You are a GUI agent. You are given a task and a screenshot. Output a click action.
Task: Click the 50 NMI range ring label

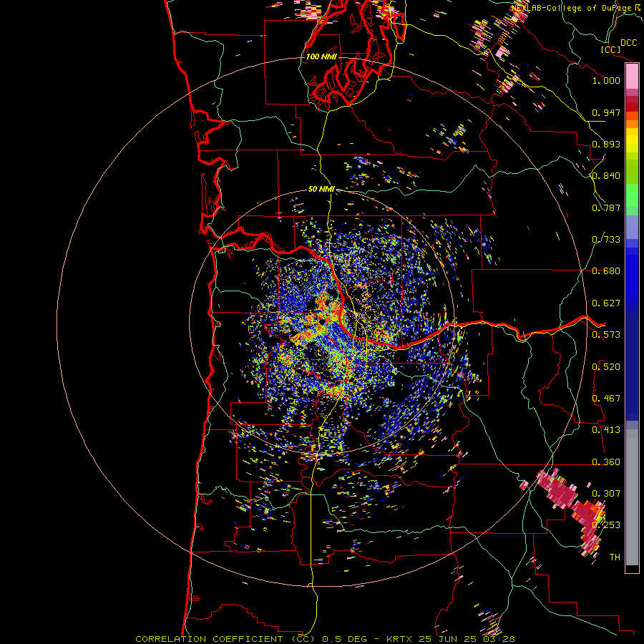pos(321,189)
